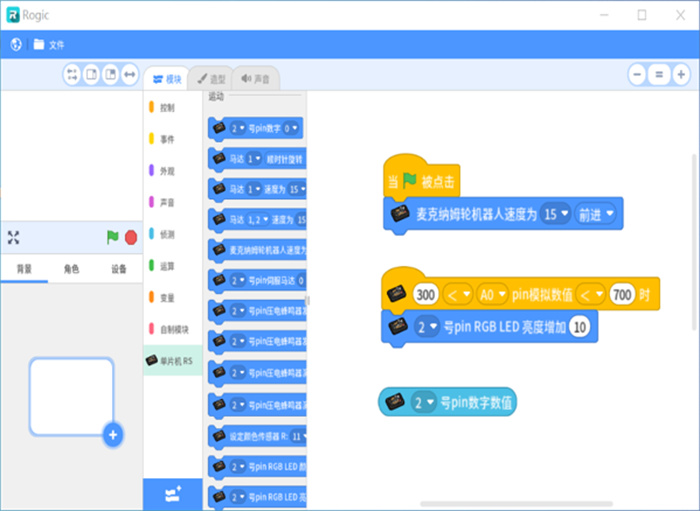Open the 文件 menu
This screenshot has height=511, width=700.
click(x=48, y=44)
